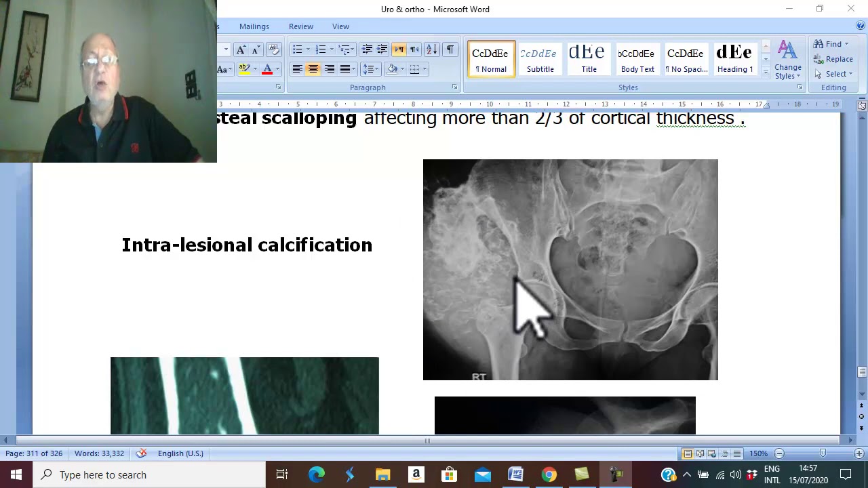Switch to Word taskbar icon
Screen dimensions: 868x488
[516, 474]
